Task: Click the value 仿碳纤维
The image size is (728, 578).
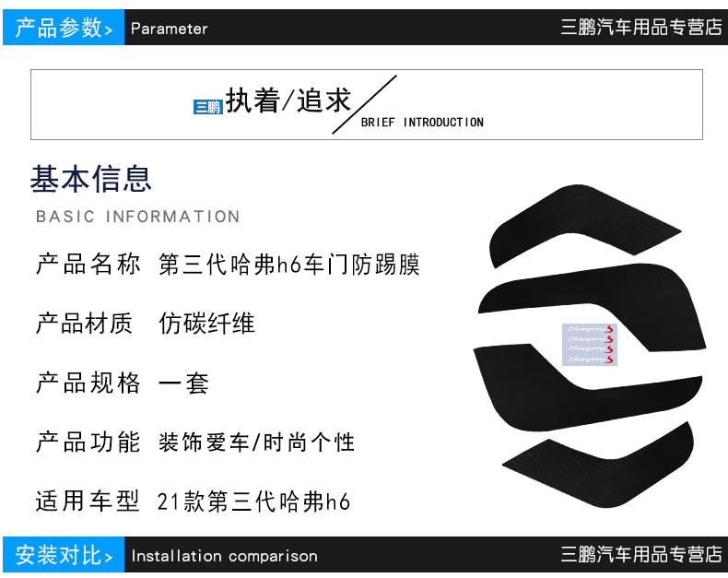Action: (x=207, y=323)
